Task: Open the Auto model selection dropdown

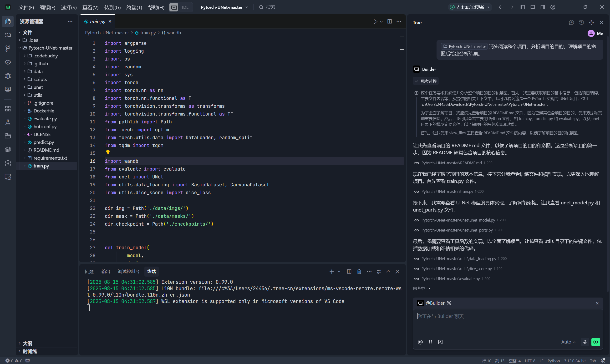Action: (568, 342)
